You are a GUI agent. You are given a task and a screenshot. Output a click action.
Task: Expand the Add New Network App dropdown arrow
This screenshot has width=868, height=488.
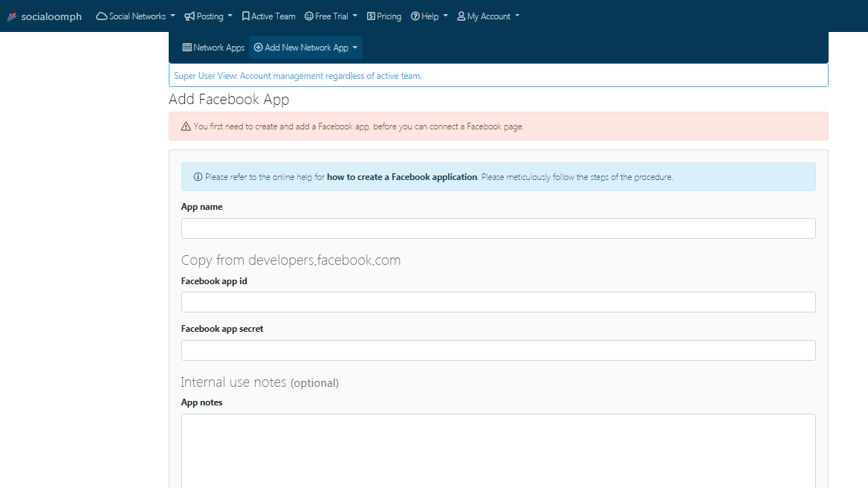tap(354, 48)
